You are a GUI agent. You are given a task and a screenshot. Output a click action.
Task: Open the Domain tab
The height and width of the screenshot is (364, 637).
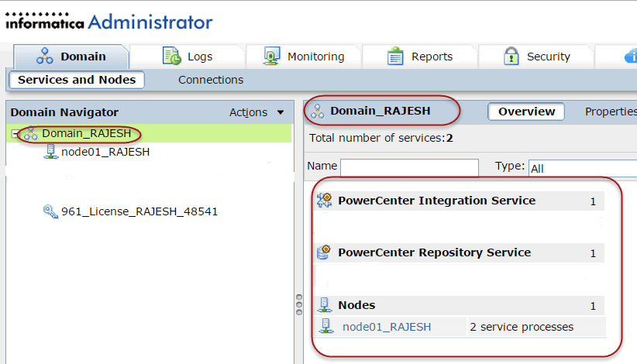click(71, 57)
